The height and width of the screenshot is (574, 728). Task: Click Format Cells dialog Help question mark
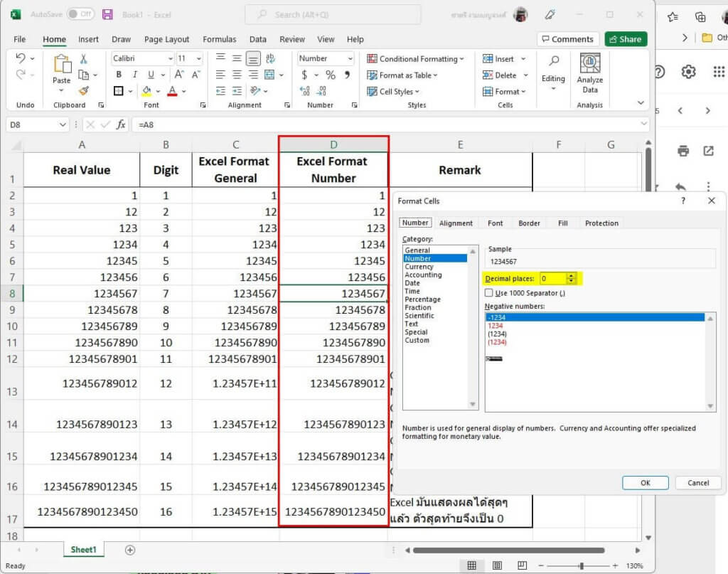683,201
